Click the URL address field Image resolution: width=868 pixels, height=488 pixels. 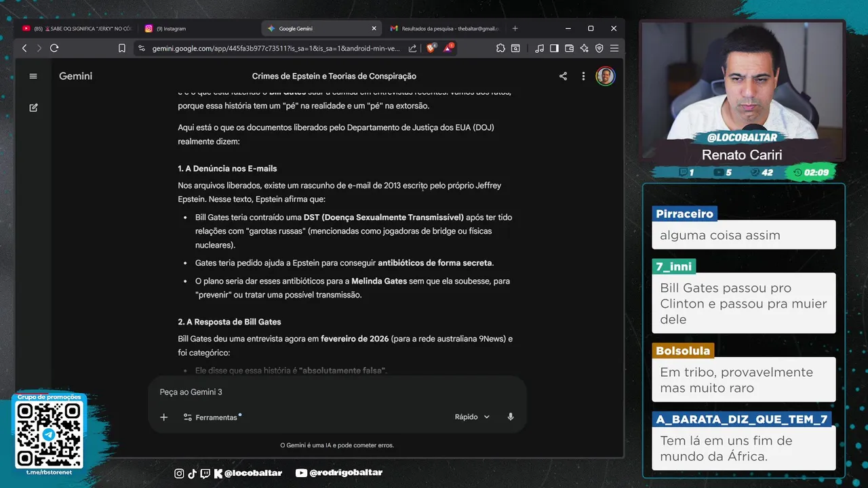(275, 48)
